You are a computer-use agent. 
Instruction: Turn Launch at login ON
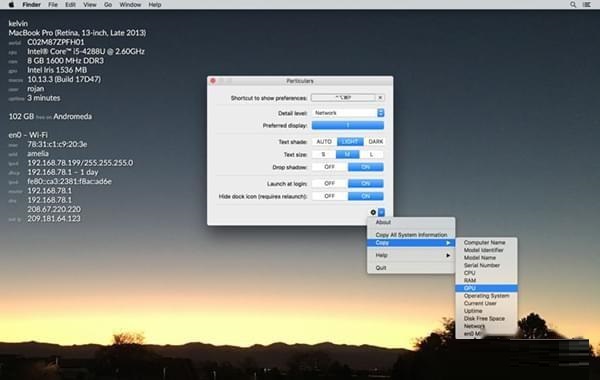365,184
